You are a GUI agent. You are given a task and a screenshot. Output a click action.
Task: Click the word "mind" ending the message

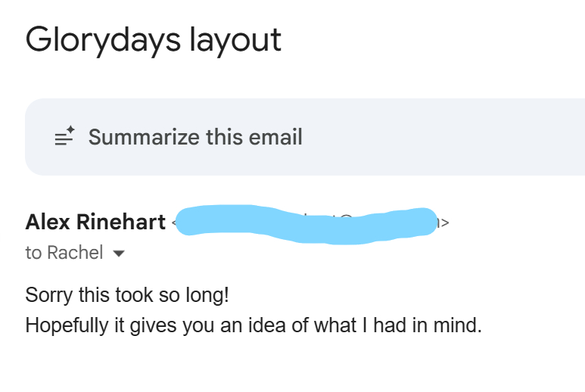point(459,325)
